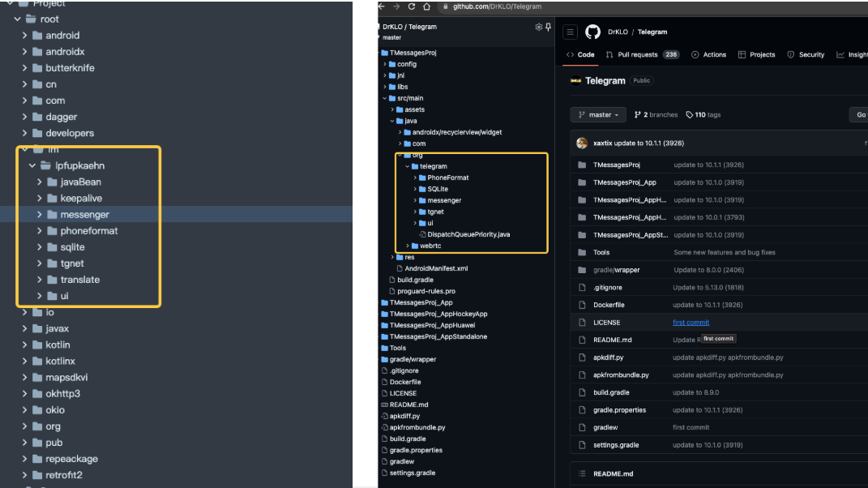Click the okhttp3 folder icon
This screenshot has height=488, width=868.
37,394
